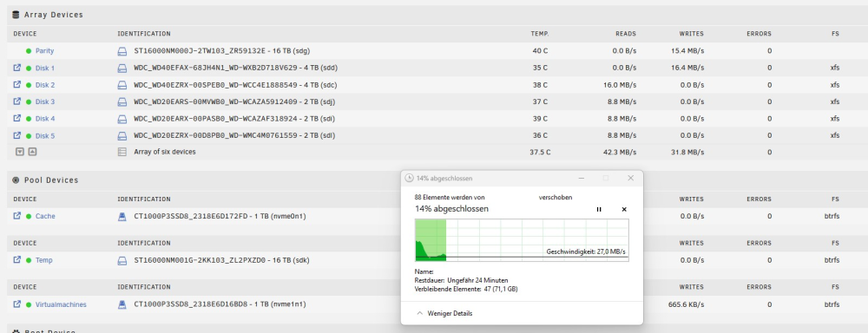This screenshot has width=868, height=333.
Task: Click Disk 2 green status dot
Action: 29,85
